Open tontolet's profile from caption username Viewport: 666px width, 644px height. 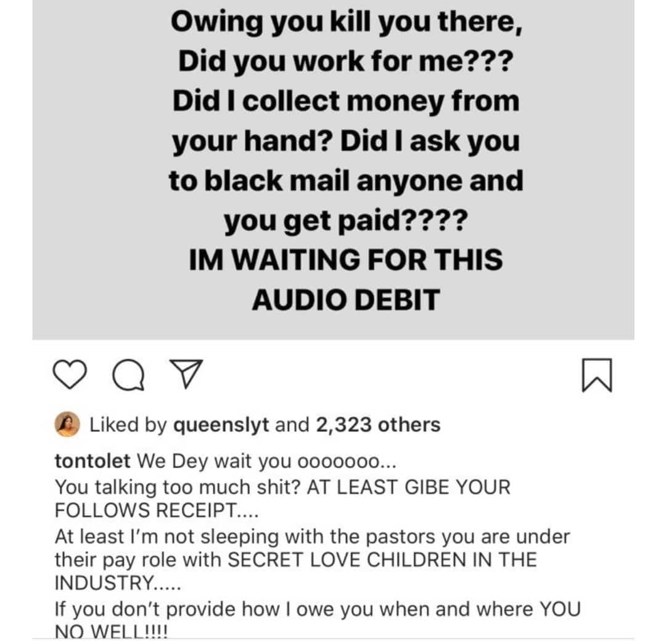click(x=92, y=461)
